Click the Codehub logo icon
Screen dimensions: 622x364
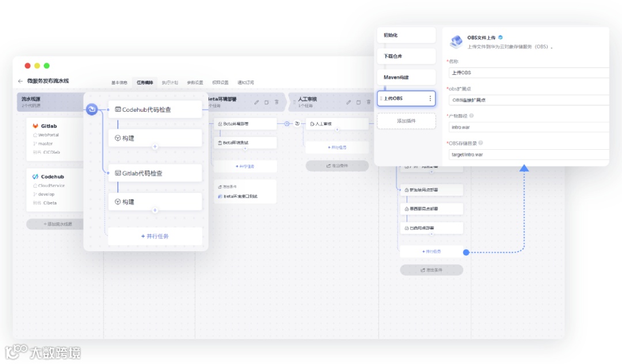(x=35, y=176)
